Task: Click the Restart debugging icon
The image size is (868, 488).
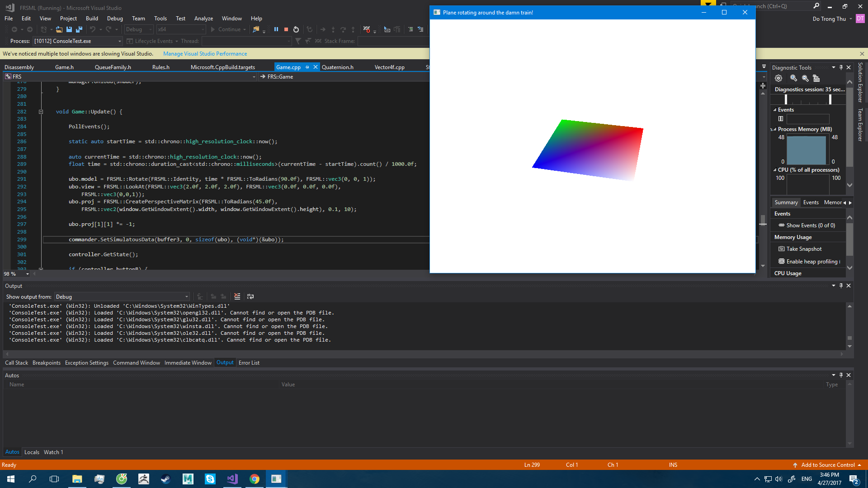Action: click(296, 29)
